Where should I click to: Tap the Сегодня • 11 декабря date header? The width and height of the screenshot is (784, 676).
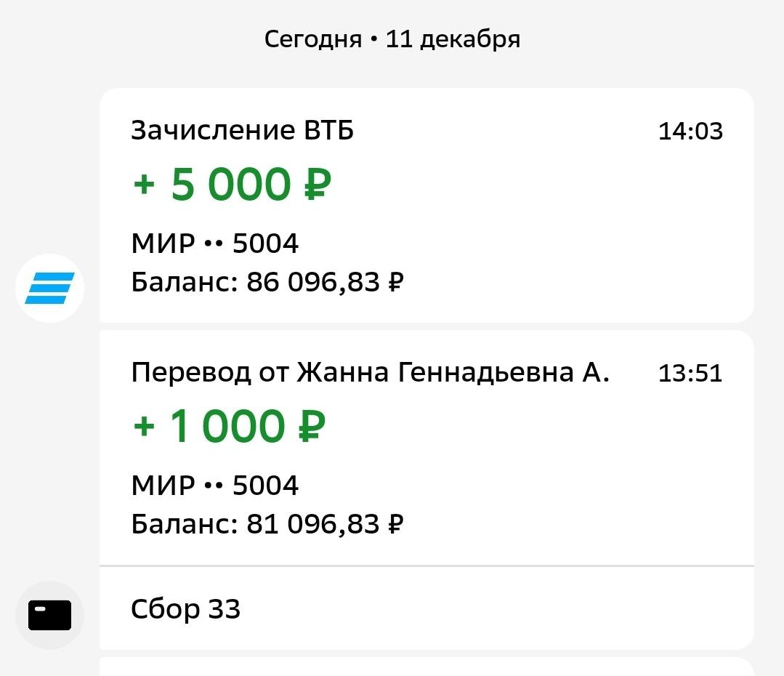coord(392,39)
